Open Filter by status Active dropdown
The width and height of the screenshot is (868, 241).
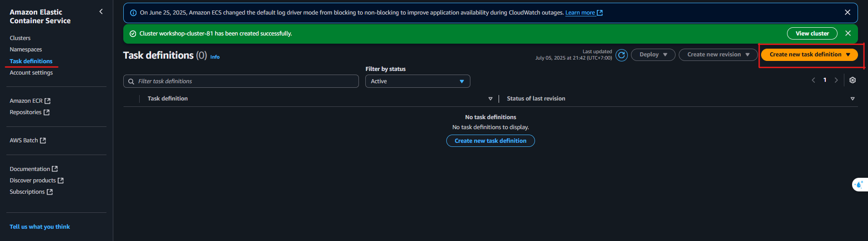[418, 81]
